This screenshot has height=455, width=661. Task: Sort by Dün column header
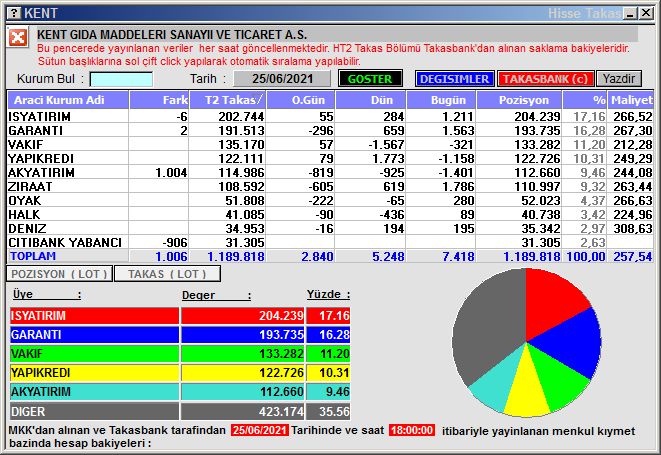pyautogui.click(x=371, y=100)
